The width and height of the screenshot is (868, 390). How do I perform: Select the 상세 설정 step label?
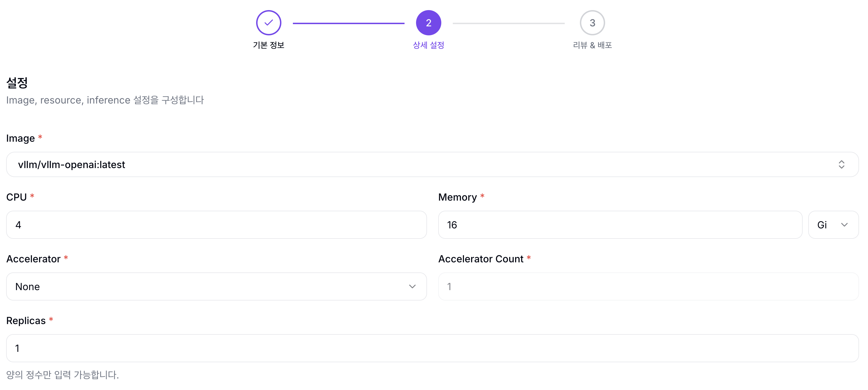(x=428, y=45)
